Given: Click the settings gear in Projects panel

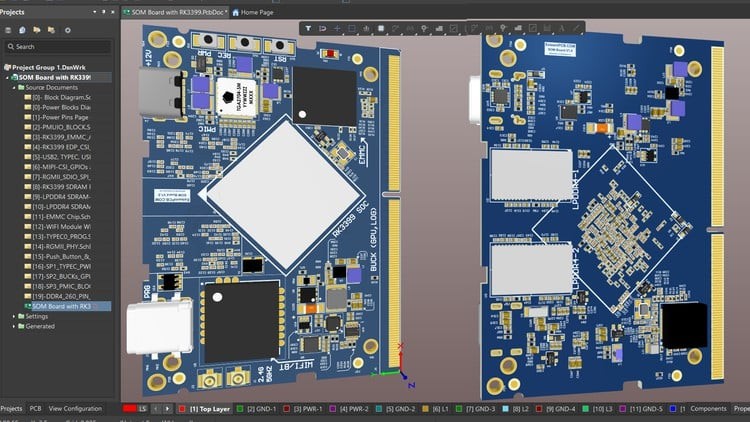Looking at the screenshot, I should click(67, 30).
